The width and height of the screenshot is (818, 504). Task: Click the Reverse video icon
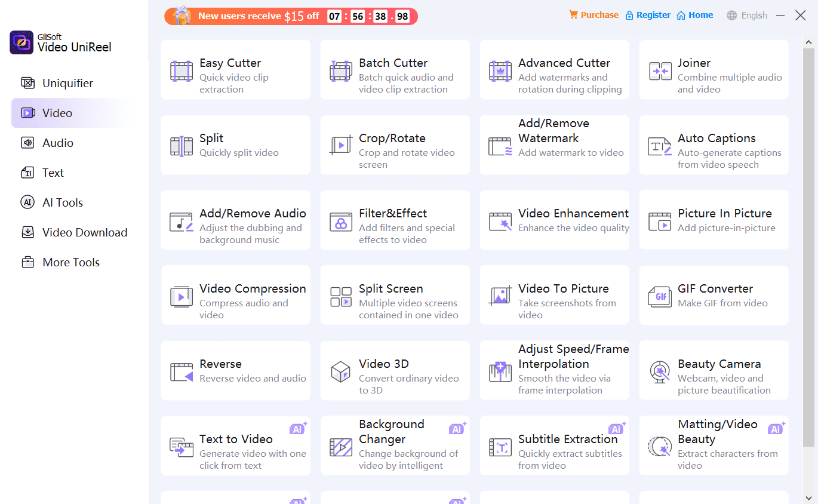coord(182,372)
